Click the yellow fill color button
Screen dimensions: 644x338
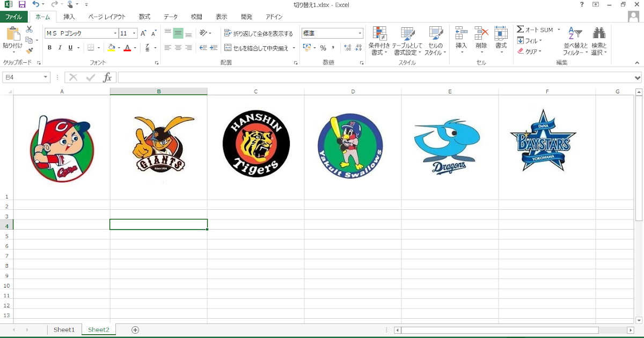111,48
